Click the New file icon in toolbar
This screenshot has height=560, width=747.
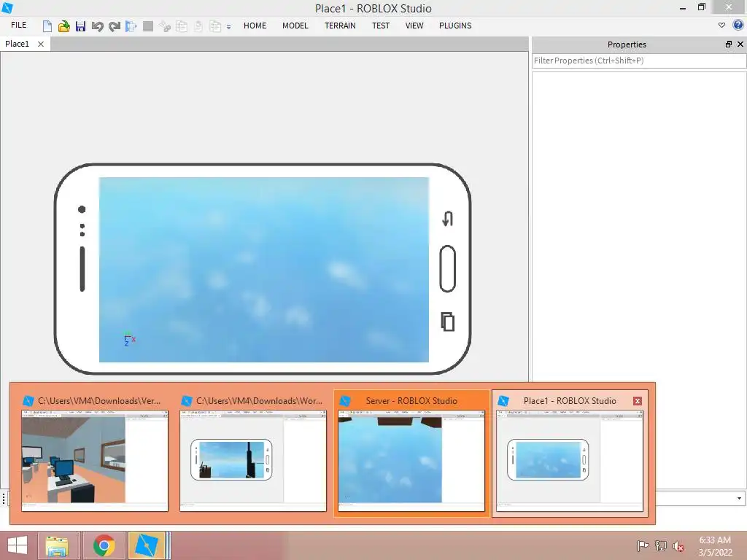[x=47, y=26]
